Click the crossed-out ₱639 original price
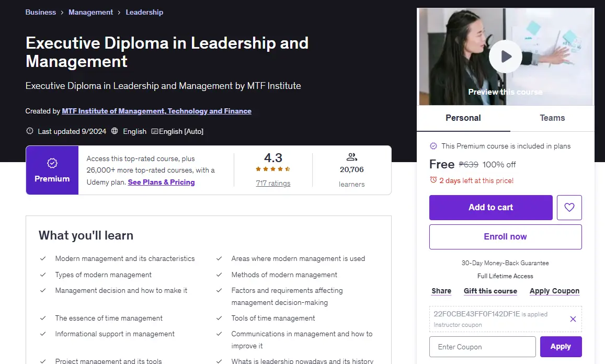The image size is (605, 364). tap(469, 165)
